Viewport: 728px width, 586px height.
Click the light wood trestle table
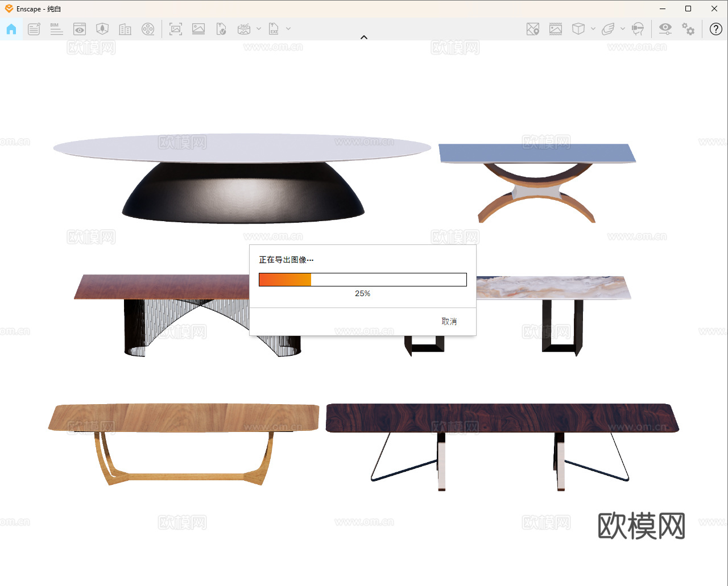pyautogui.click(x=184, y=444)
